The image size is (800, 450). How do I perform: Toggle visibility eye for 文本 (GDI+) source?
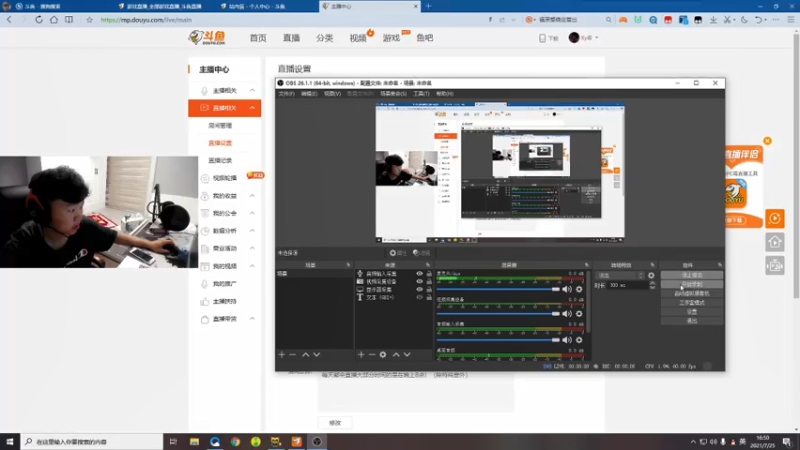click(x=419, y=297)
